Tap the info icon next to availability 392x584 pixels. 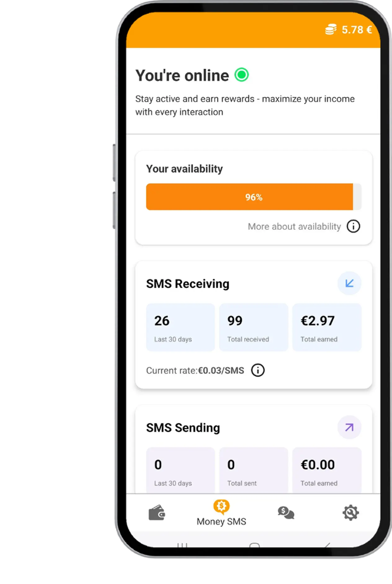[x=353, y=226]
